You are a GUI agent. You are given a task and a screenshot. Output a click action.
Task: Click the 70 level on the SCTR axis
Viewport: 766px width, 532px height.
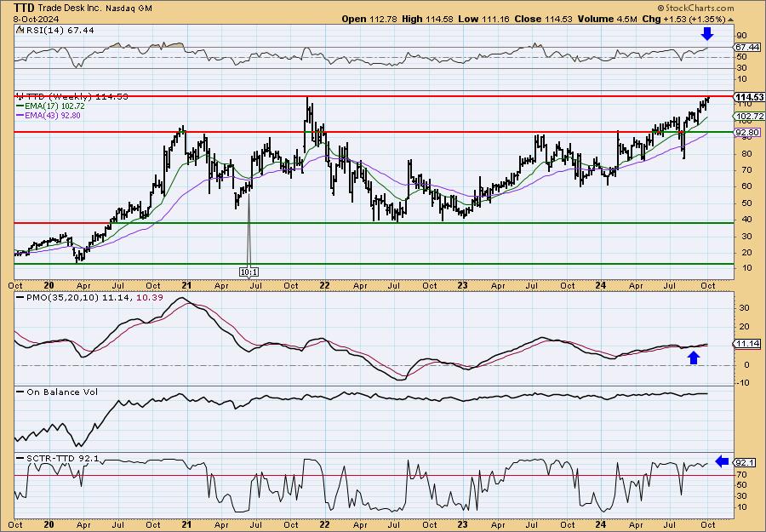tap(741, 474)
